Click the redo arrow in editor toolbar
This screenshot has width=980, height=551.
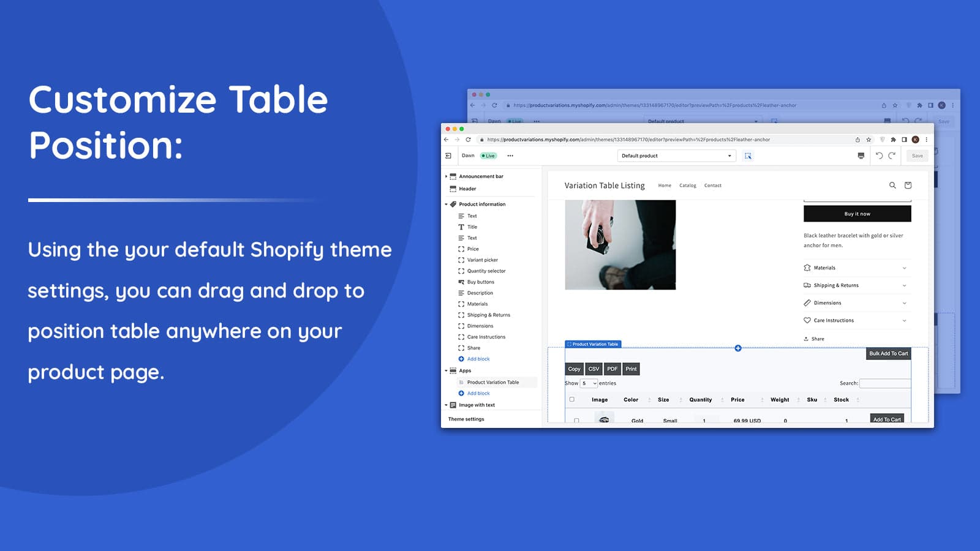(892, 156)
